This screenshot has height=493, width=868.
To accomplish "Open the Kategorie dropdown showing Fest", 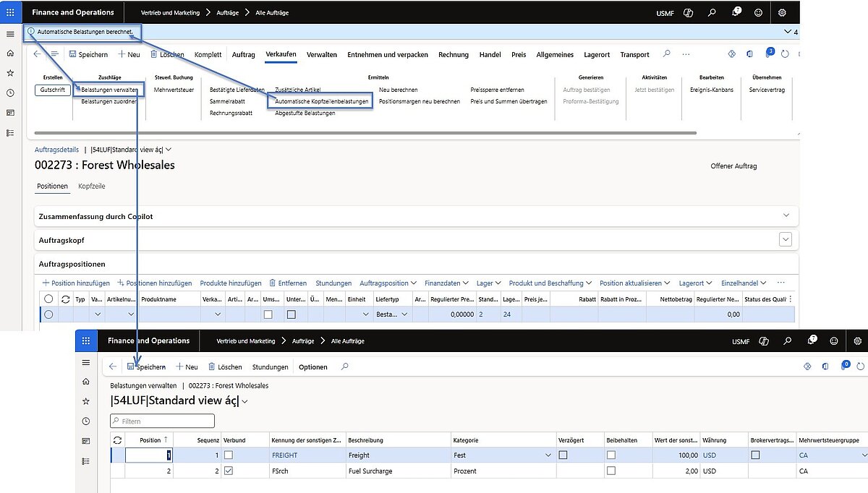I will point(549,455).
